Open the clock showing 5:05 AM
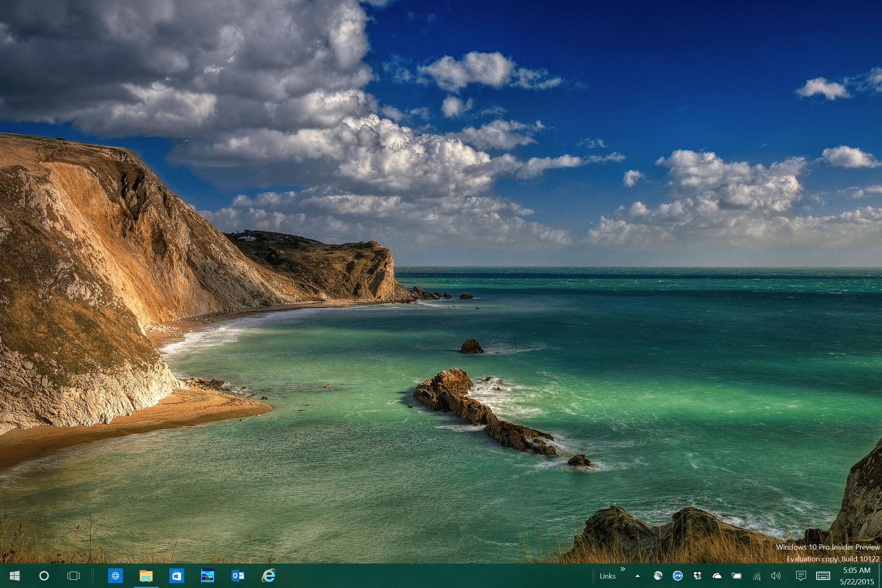Screen dimensions: 882x588 (x=857, y=576)
